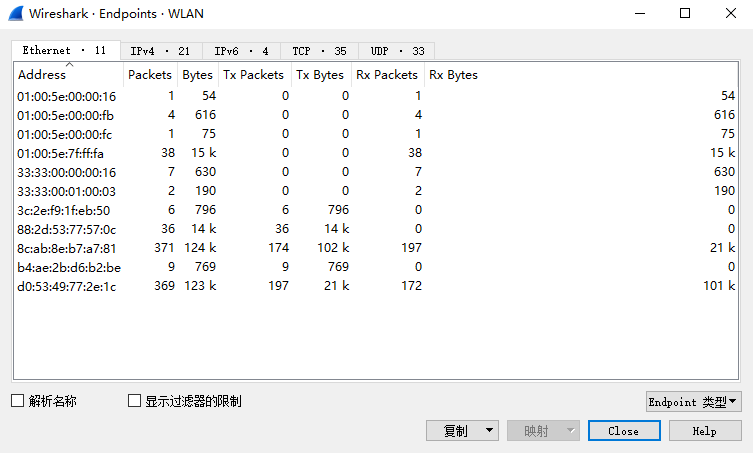
Task: Select address 01:00:5e:00:00:fc row
Action: [x=376, y=134]
